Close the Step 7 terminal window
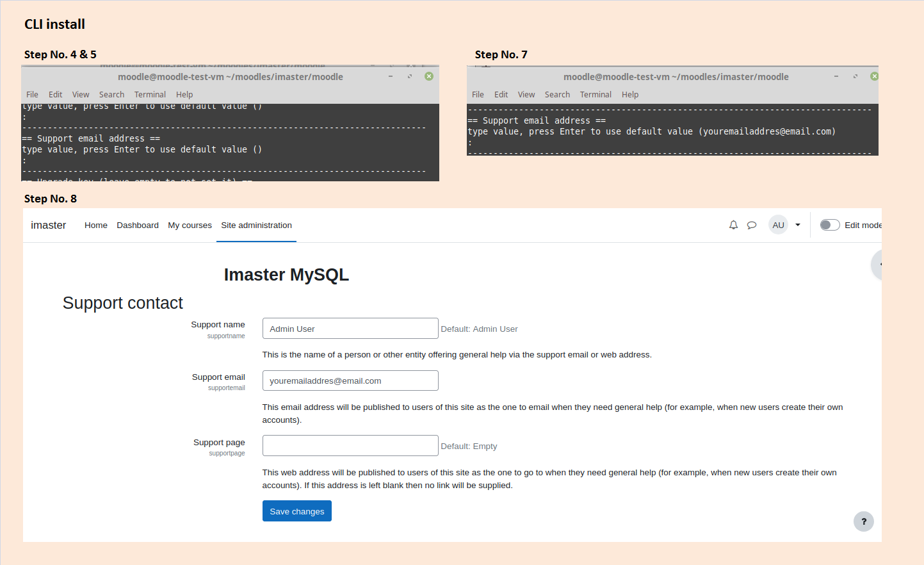924x565 pixels. [x=874, y=76]
